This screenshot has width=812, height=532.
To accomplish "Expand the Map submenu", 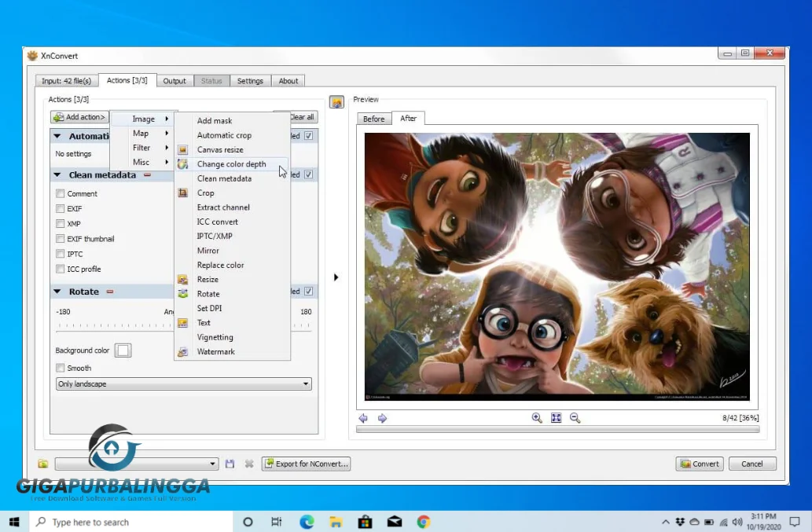I will pos(142,134).
